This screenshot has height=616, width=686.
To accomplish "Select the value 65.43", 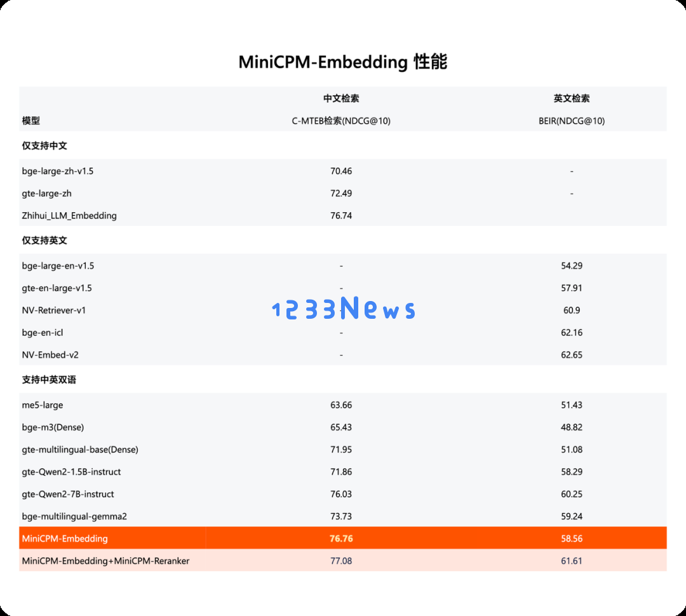I will (341, 427).
